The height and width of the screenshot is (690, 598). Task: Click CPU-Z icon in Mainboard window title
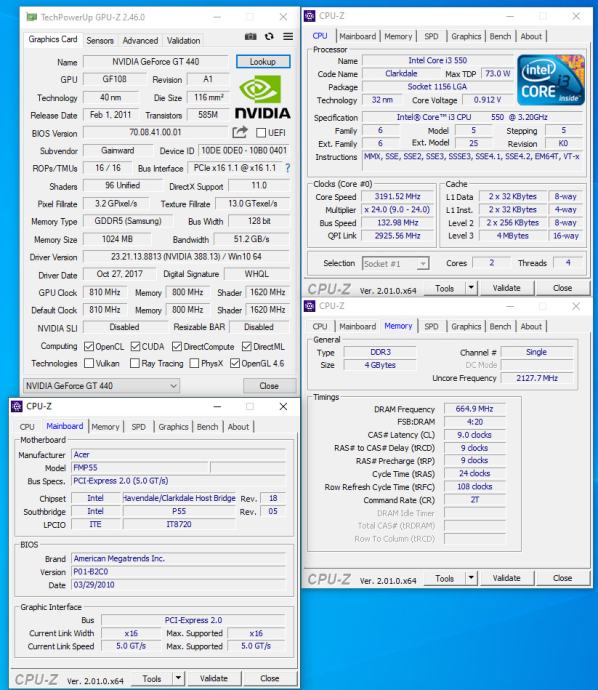click(17, 406)
